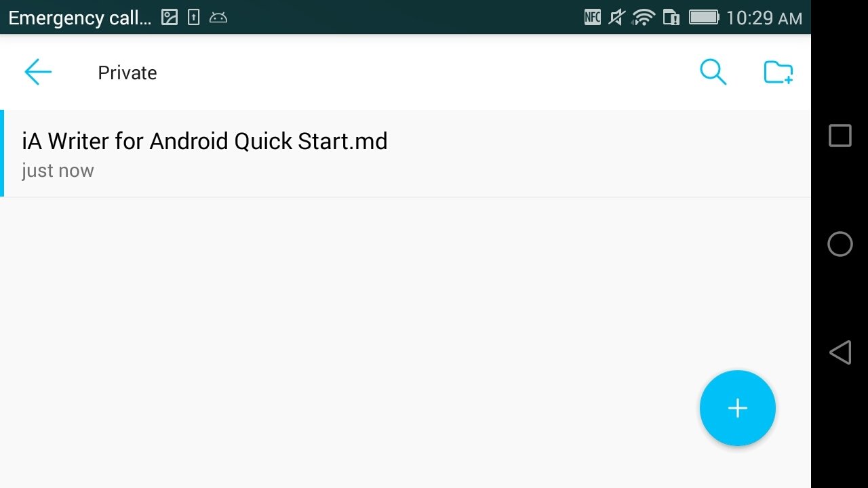Tap the muted sound status icon

pyautogui.click(x=616, y=18)
